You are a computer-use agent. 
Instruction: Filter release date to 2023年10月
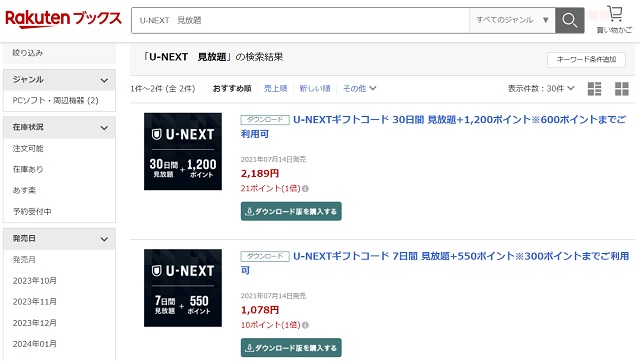coord(35,281)
